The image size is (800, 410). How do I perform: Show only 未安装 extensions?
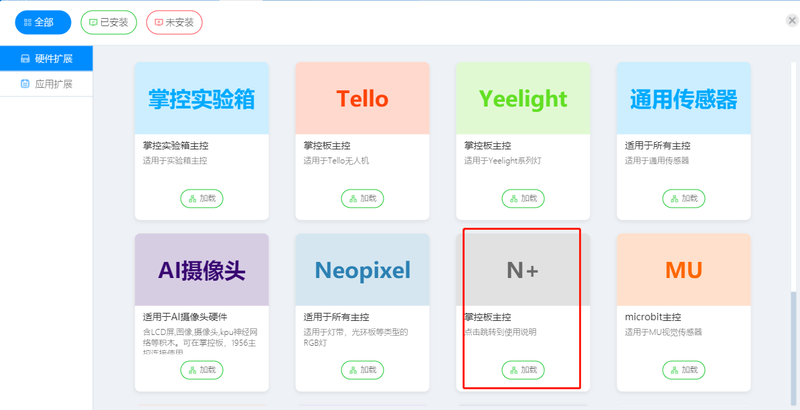pyautogui.click(x=174, y=22)
